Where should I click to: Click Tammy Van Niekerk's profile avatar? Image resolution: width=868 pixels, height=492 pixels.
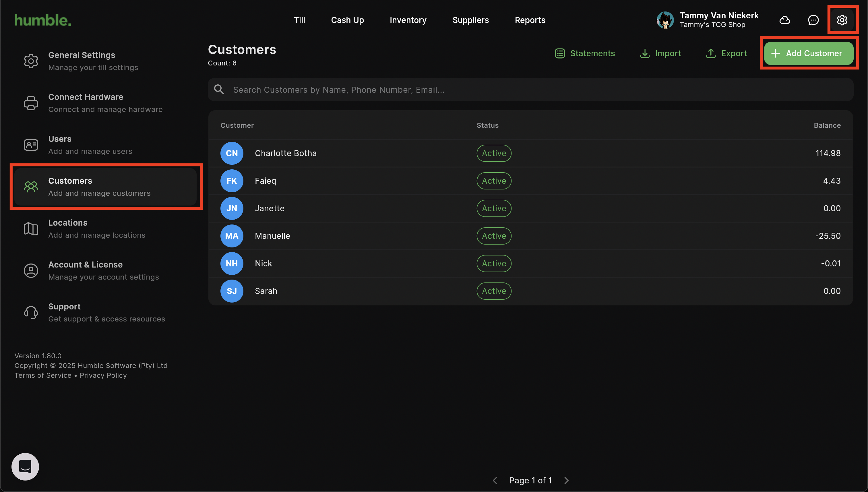click(665, 20)
